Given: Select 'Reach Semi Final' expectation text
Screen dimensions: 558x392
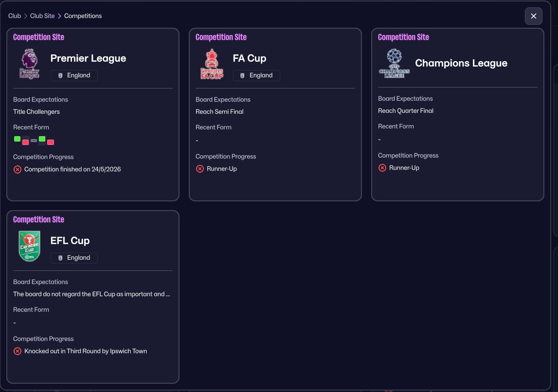Looking at the screenshot, I should pos(219,112).
